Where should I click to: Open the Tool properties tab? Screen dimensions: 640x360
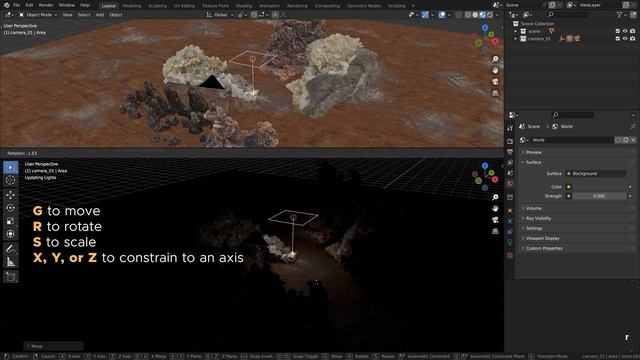coord(510,128)
